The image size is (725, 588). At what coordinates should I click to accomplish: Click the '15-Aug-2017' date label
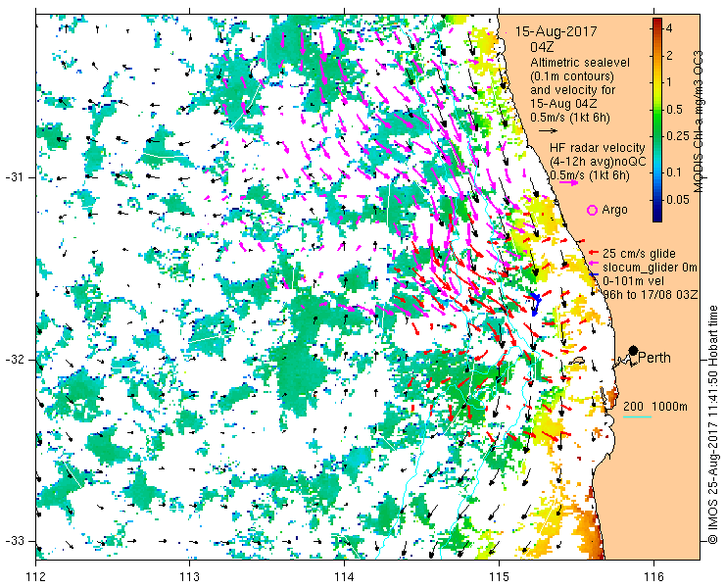pos(556,32)
